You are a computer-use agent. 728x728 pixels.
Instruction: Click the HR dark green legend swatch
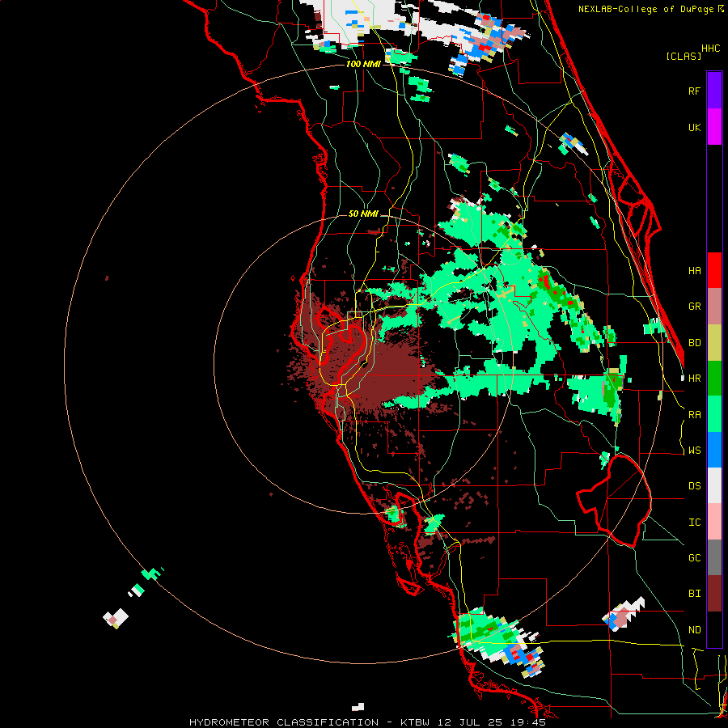714,379
